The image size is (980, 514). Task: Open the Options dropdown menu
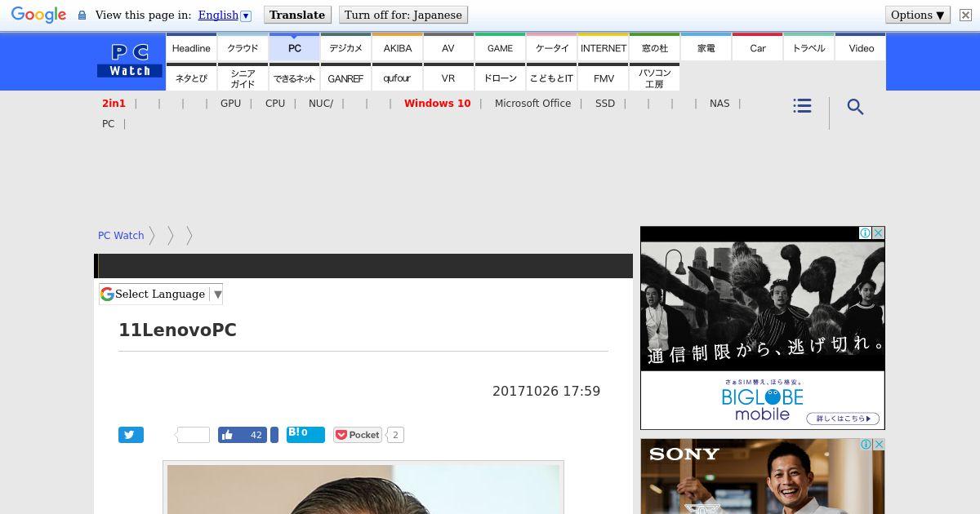pyautogui.click(x=917, y=15)
